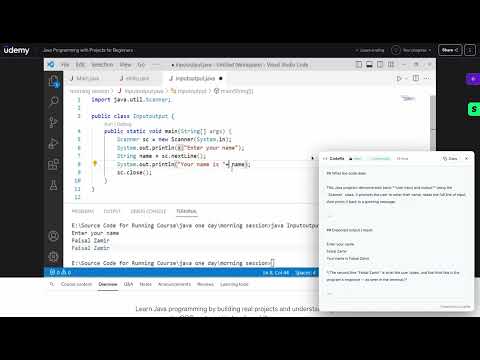Click the Run | Debug code lens
This screenshot has height=360, width=480.
pos(118,124)
